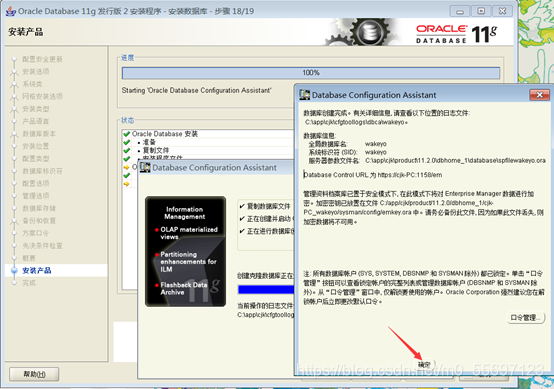Click the blue clone database progress bar
Screen dimensions: 554x389
click(x=266, y=290)
